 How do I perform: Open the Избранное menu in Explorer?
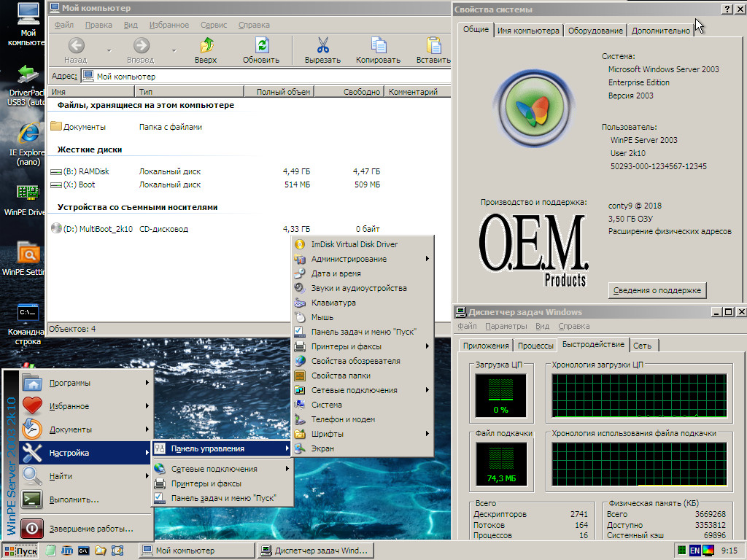[169, 25]
